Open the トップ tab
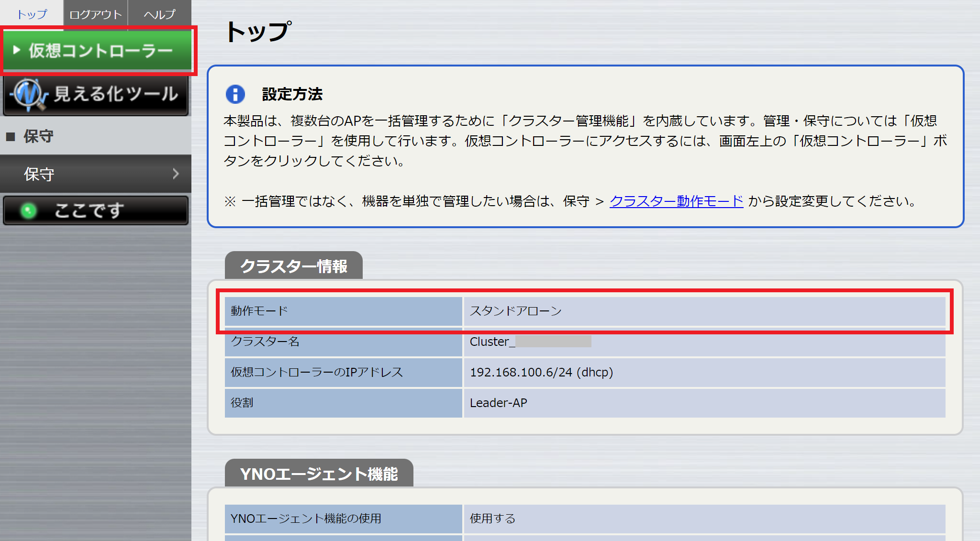The image size is (980, 541). tap(32, 14)
